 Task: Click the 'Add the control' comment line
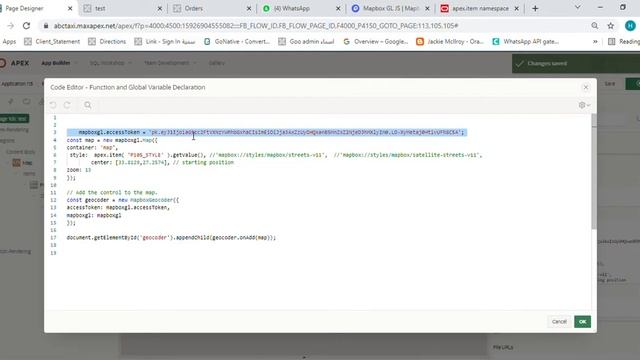click(112, 192)
